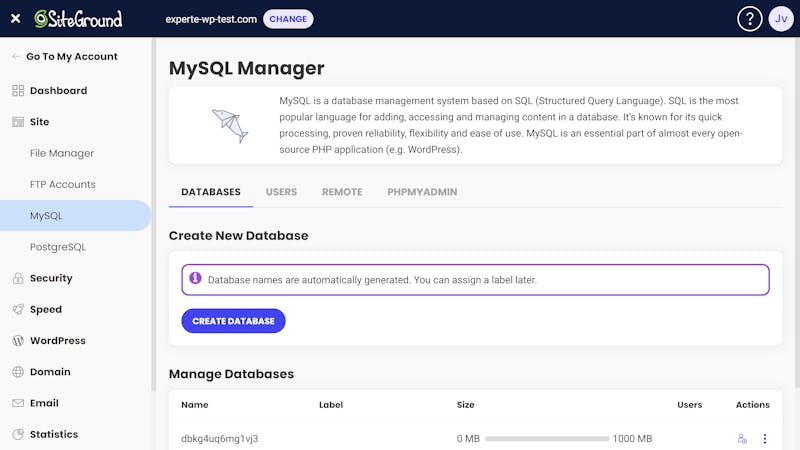800x450 pixels.
Task: Click the sidebar vertical scrollbar
Action: [x=153, y=214]
